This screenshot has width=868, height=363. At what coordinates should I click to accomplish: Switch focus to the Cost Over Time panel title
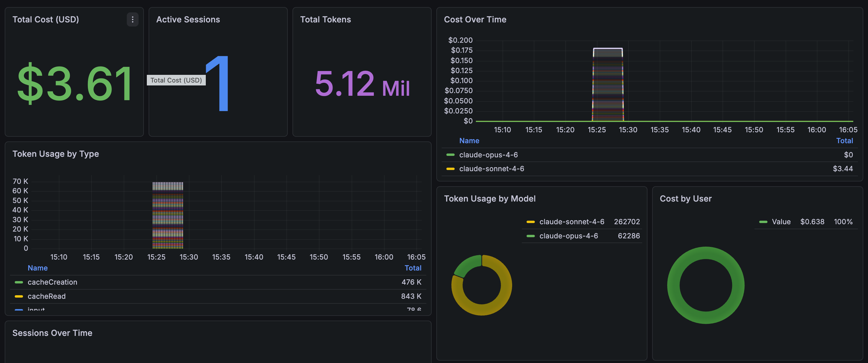pyautogui.click(x=475, y=19)
